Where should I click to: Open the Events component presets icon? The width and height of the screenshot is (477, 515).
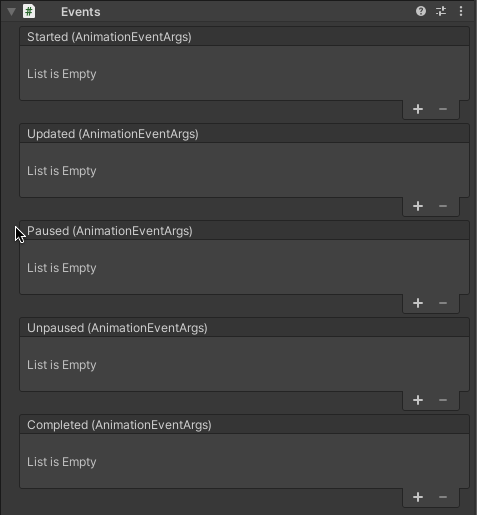pos(441,11)
